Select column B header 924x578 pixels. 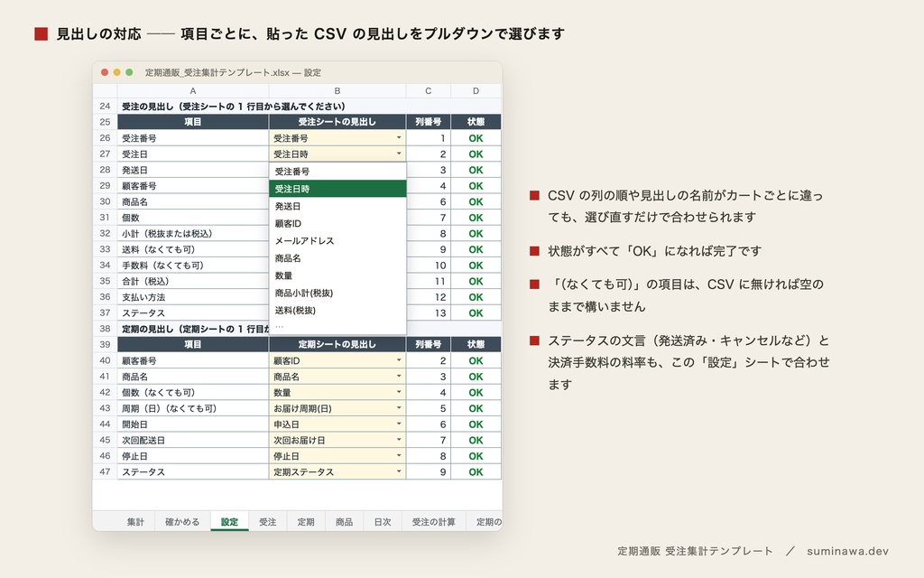point(337,91)
